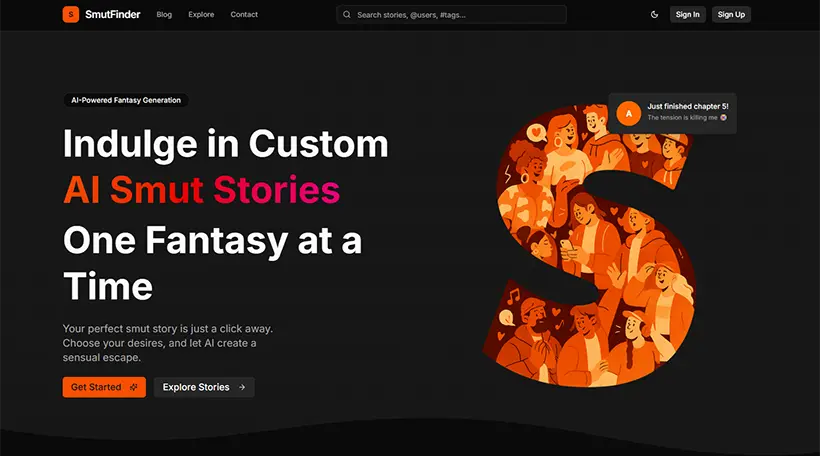Open the Explore Stories button

204,387
